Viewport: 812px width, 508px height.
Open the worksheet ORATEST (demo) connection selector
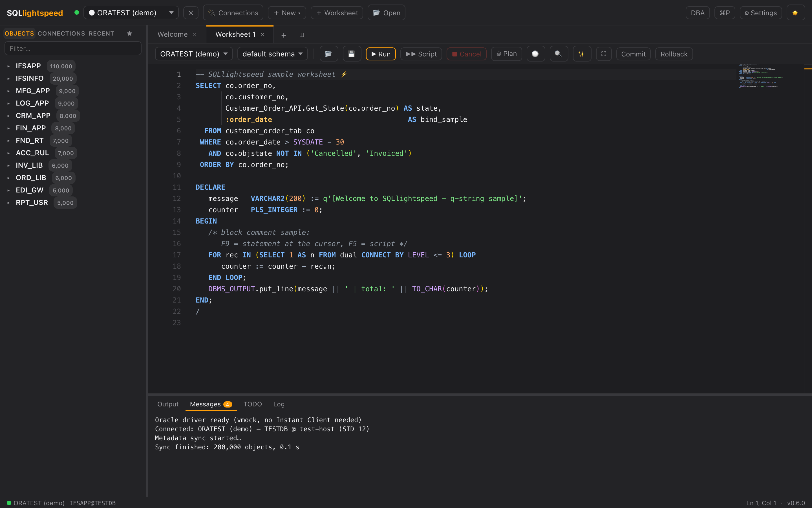(194, 54)
